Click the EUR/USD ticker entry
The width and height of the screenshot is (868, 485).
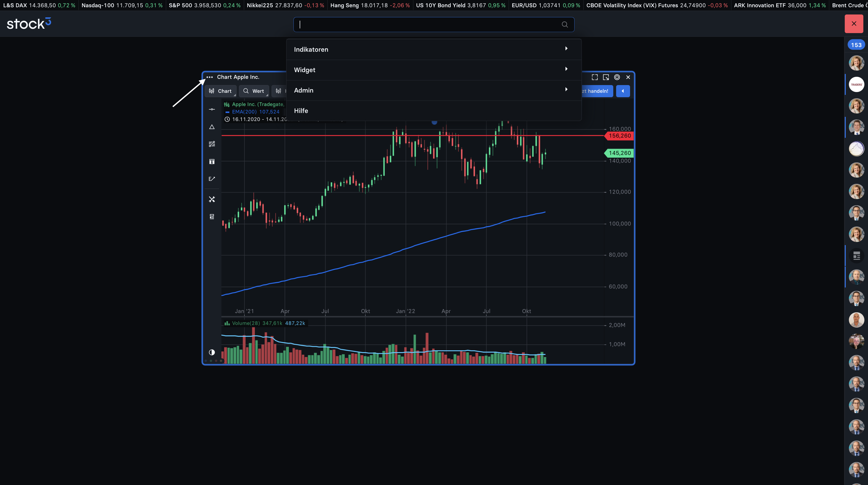pos(546,5)
